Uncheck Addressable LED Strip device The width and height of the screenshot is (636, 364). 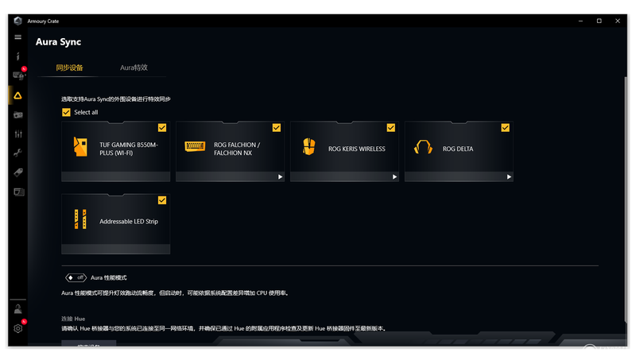pyautogui.click(x=162, y=200)
